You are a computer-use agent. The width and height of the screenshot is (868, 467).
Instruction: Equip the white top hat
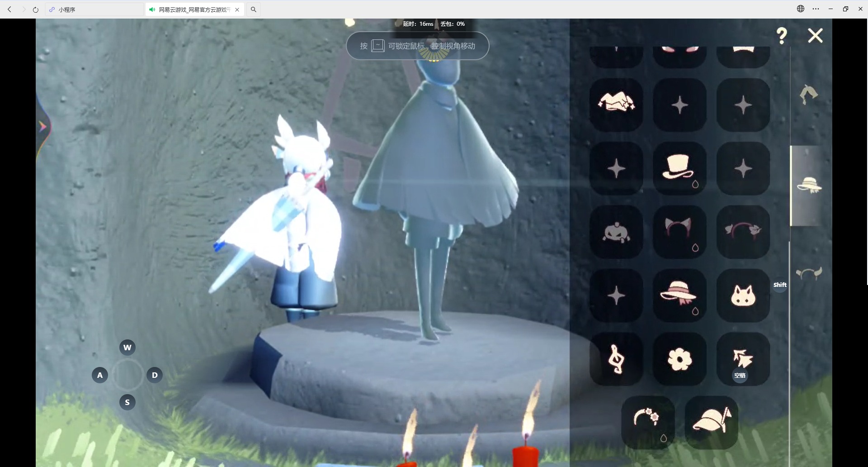[x=679, y=168]
